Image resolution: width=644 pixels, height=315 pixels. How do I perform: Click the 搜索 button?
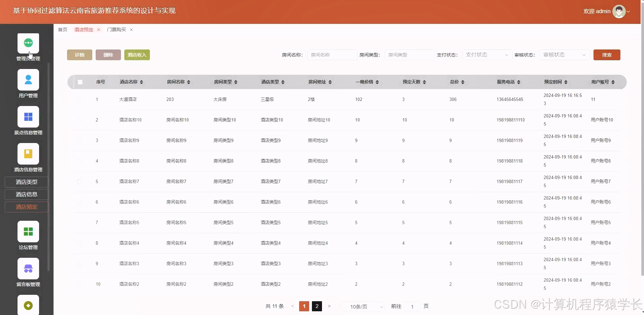click(x=607, y=55)
